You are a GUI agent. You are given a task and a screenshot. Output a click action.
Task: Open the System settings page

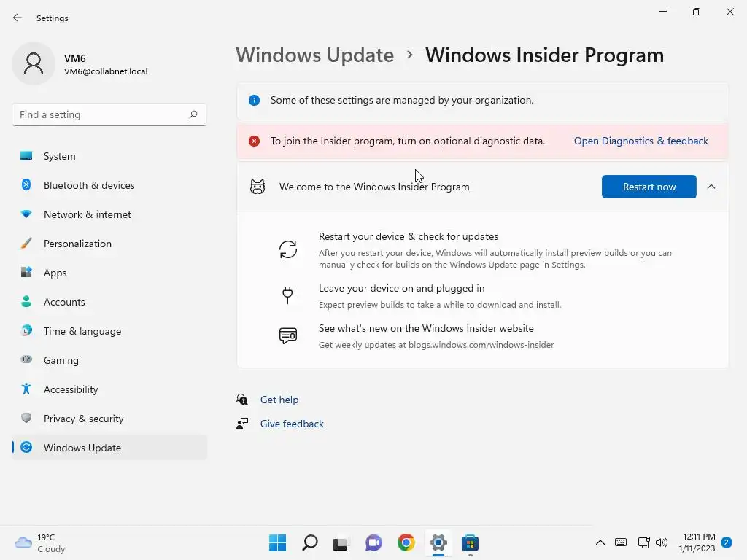109,156
